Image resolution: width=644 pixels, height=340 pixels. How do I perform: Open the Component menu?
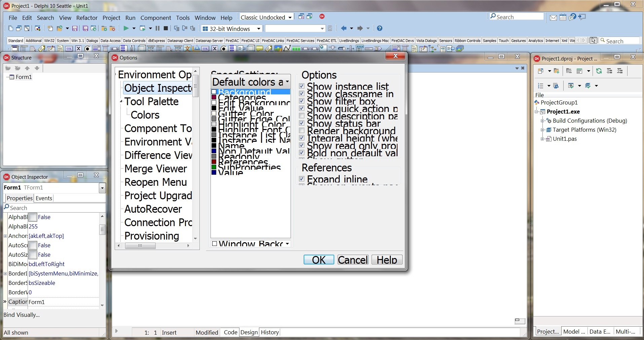tap(156, 18)
